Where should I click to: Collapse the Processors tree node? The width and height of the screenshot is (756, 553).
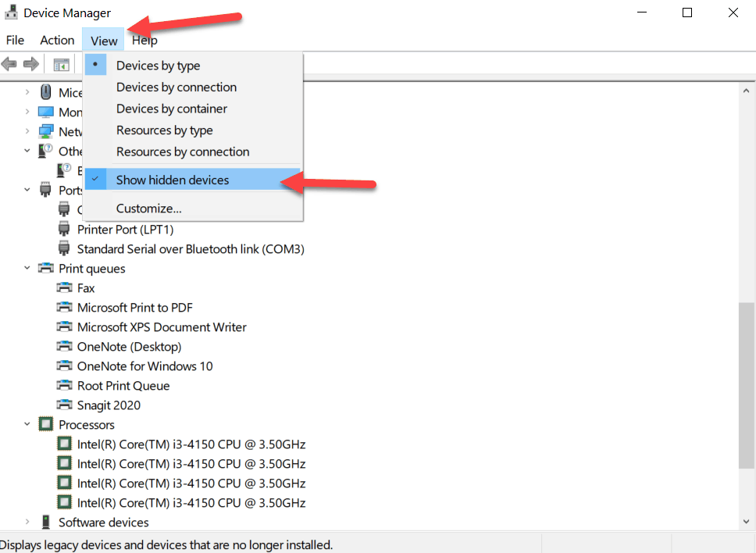(27, 425)
